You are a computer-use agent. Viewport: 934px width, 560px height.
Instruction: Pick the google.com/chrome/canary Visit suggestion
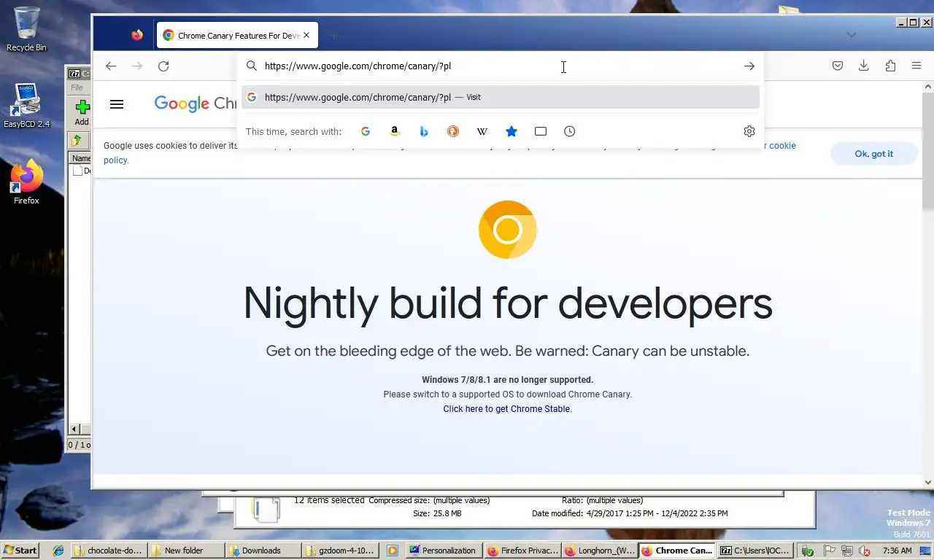click(501, 97)
